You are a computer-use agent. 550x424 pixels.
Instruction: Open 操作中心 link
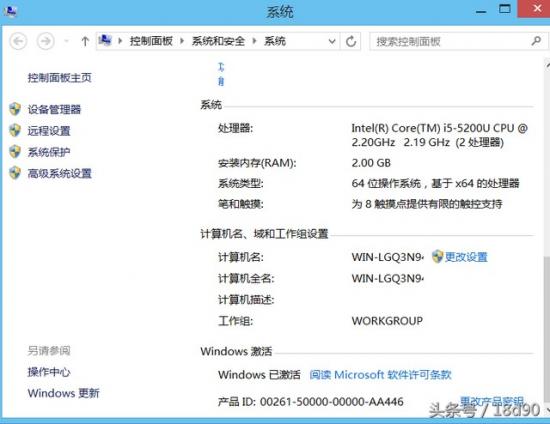click(49, 372)
